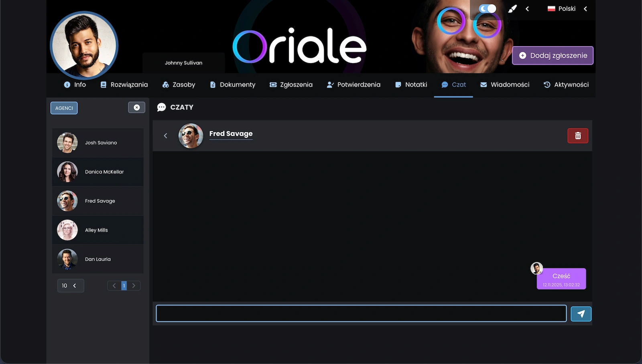The image size is (642, 364).
Task: Click the send message paper plane icon
Action: point(581,314)
